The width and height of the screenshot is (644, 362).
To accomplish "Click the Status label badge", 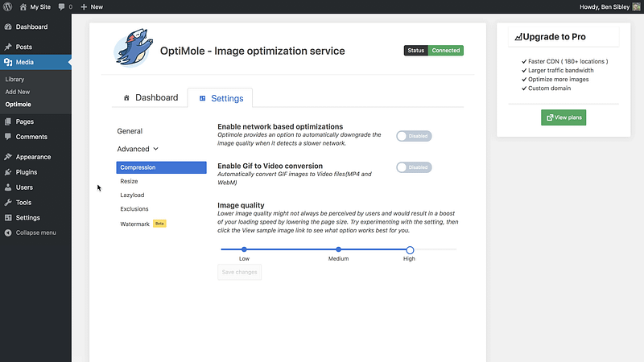I will pyautogui.click(x=415, y=51).
